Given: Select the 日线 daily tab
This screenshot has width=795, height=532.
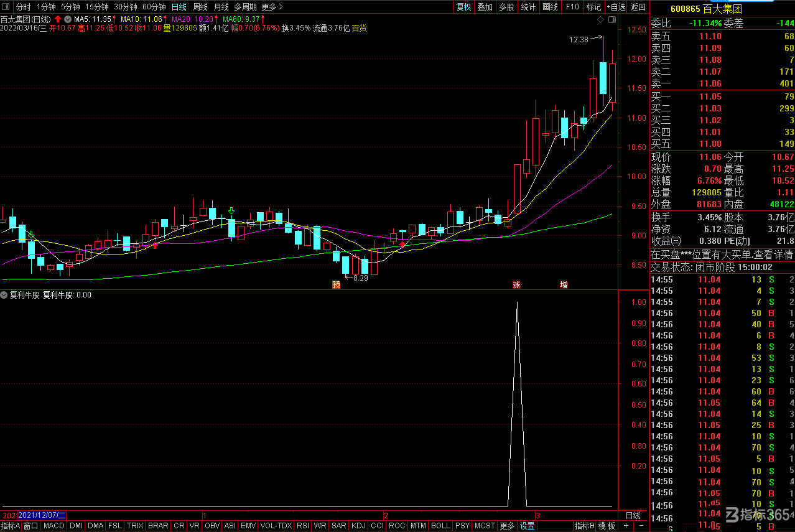Looking at the screenshot, I should [179, 7].
